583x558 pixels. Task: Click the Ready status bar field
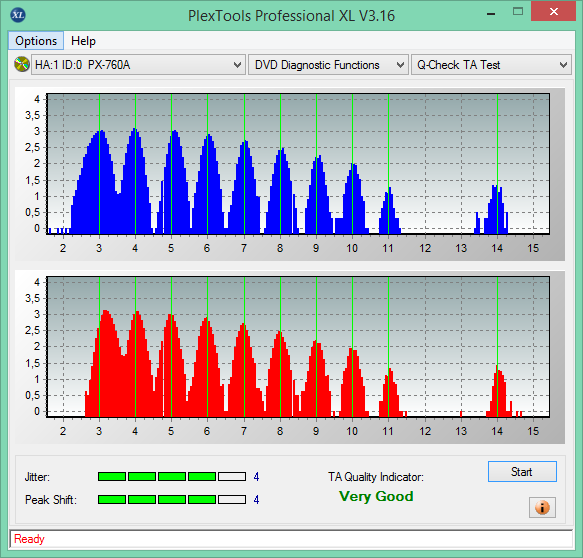tap(291, 539)
